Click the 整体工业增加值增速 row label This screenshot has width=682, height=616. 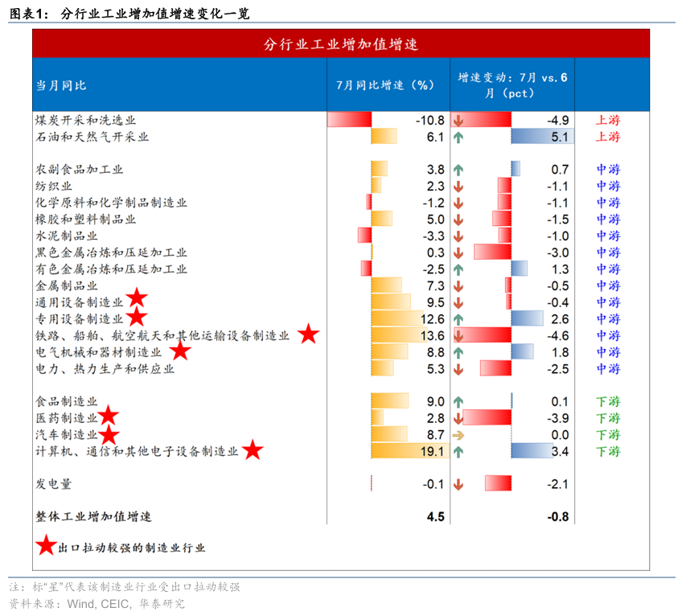pyautogui.click(x=93, y=517)
